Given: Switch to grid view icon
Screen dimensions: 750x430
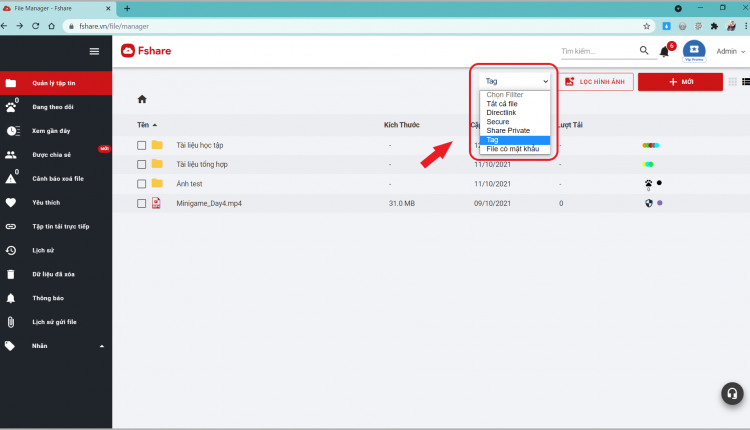Looking at the screenshot, I should click(x=732, y=82).
